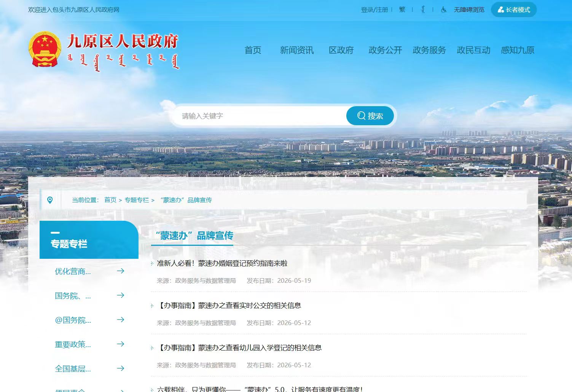The width and height of the screenshot is (572, 392).
Task: Open 区政府 navigation menu
Action: point(341,50)
